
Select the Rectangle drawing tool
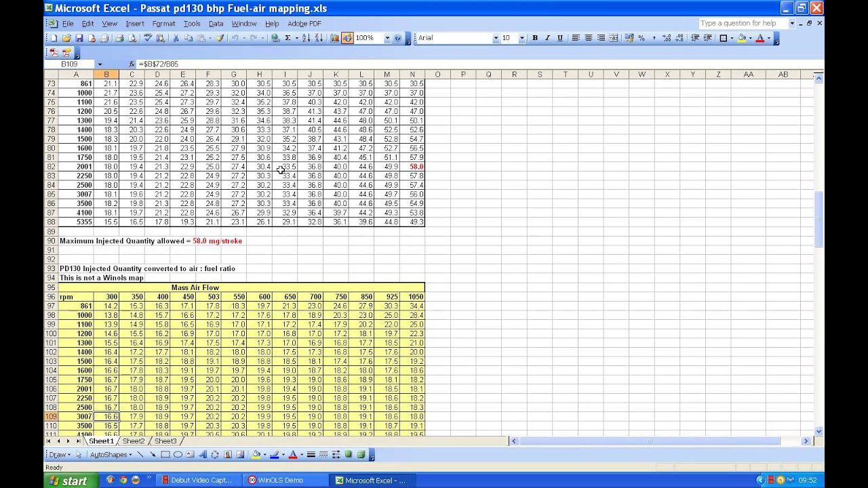(165, 455)
